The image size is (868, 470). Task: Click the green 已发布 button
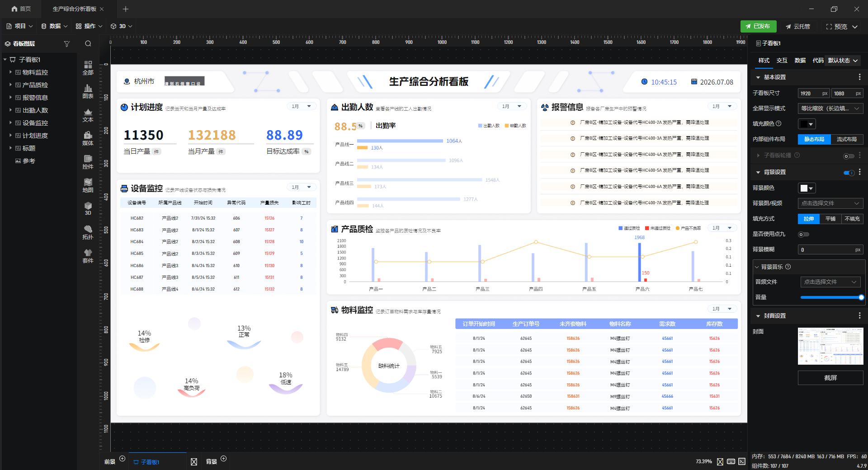(758, 26)
